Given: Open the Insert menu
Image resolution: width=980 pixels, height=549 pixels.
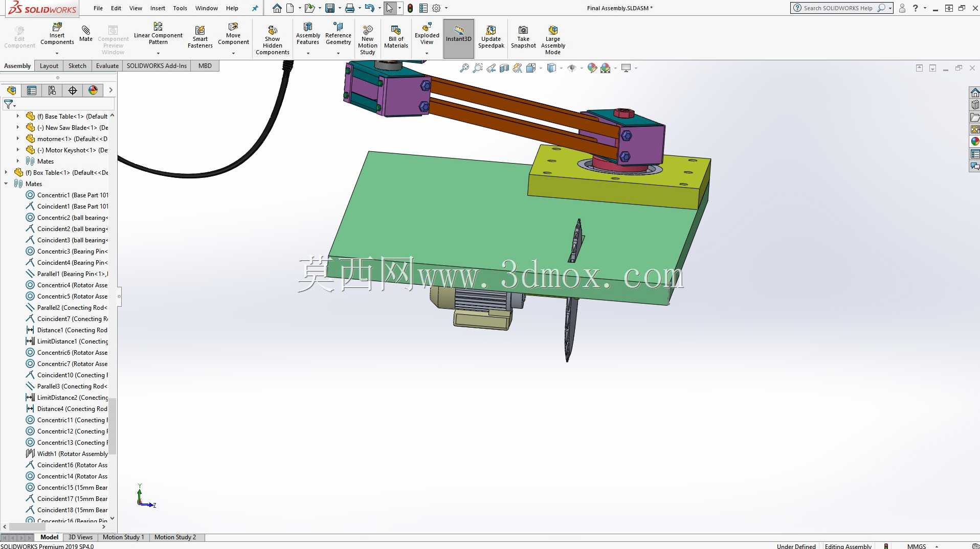Looking at the screenshot, I should [x=158, y=8].
